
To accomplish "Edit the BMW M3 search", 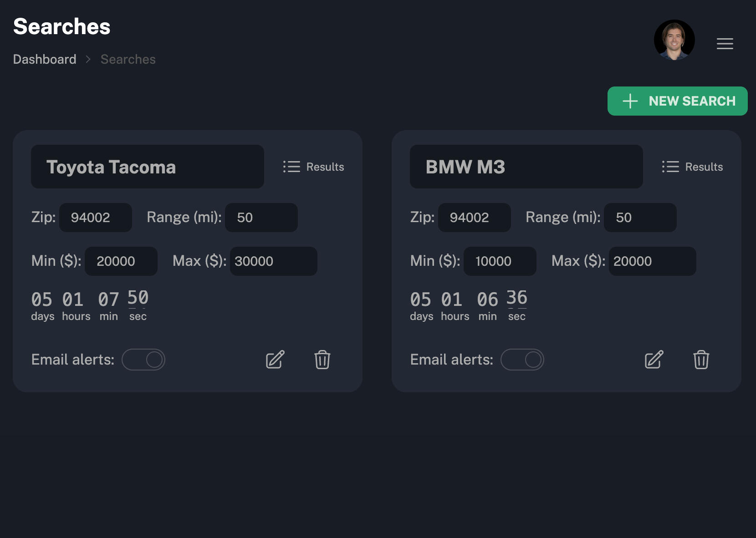I will click(x=654, y=360).
